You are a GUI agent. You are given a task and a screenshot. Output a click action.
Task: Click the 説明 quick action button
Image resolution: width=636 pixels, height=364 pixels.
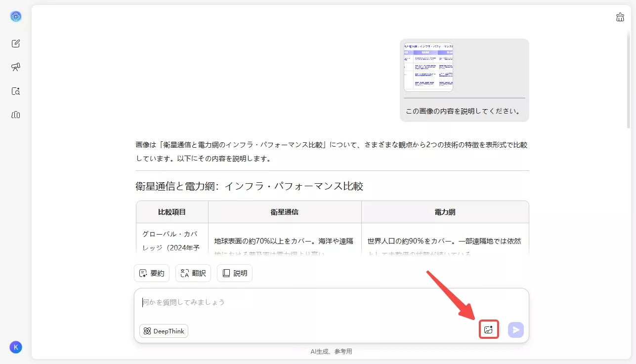click(234, 273)
